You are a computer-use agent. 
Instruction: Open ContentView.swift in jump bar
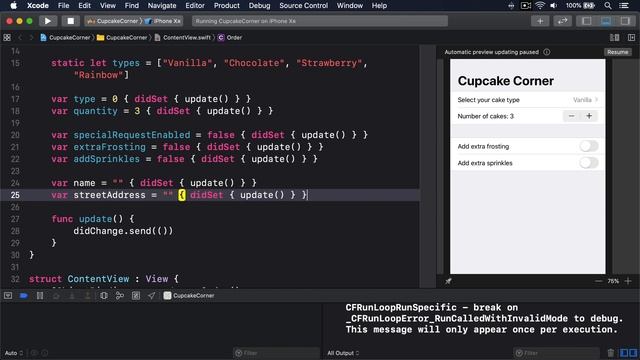[x=183, y=38]
